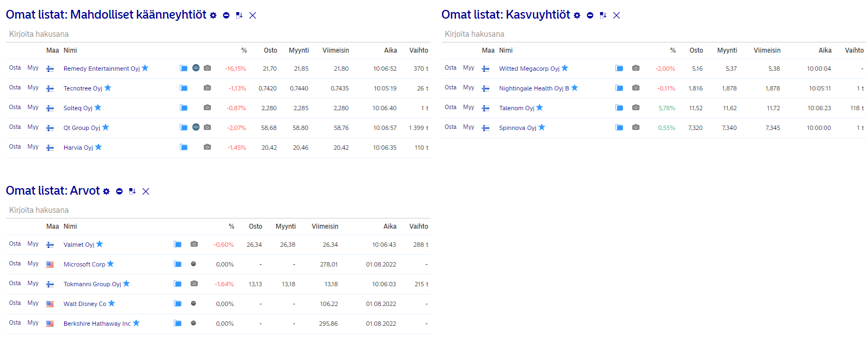The image size is (868, 340).
Task: Open folder icon for Tecnotree Oyj
Action: (x=184, y=88)
